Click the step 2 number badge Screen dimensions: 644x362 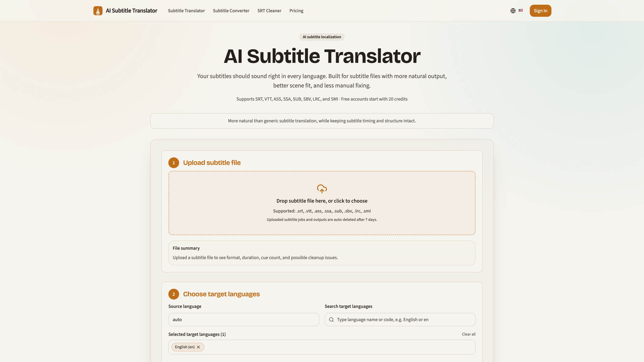(x=173, y=294)
